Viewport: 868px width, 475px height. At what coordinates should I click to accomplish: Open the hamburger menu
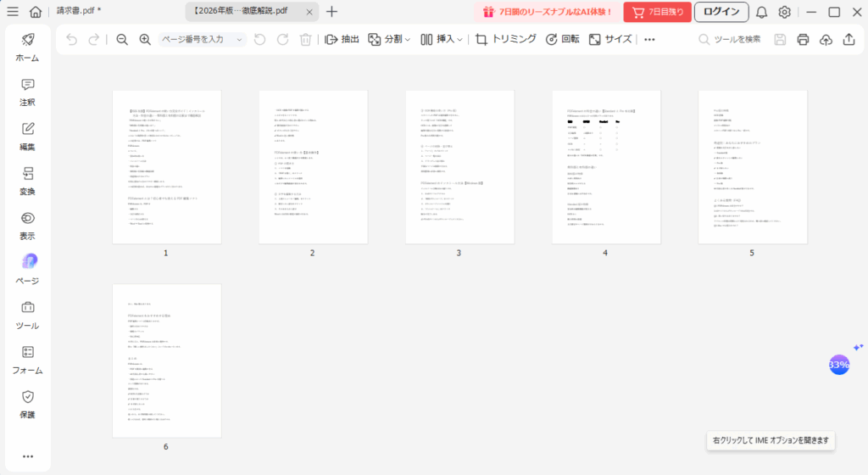(12, 12)
